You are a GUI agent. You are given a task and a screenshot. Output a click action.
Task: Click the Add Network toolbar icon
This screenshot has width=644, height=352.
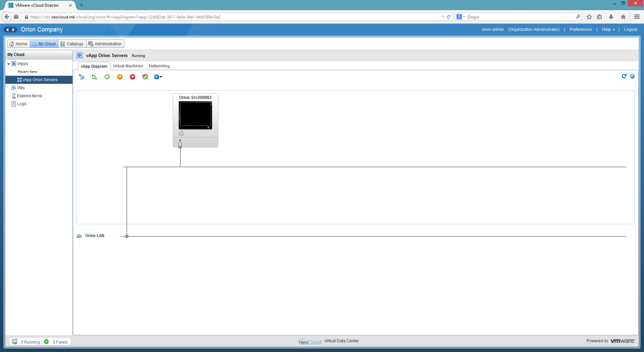tap(94, 77)
